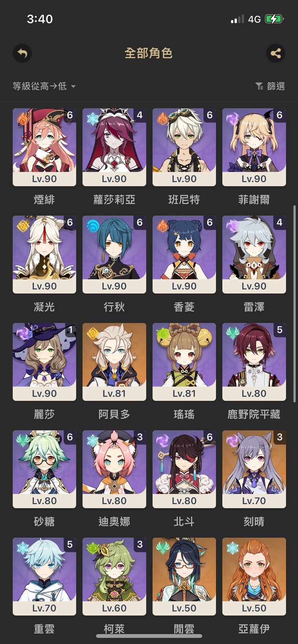This screenshot has width=298, height=644.
Task: Expand the 等級從高→低 sort dropdown
Action: pyautogui.click(x=44, y=86)
